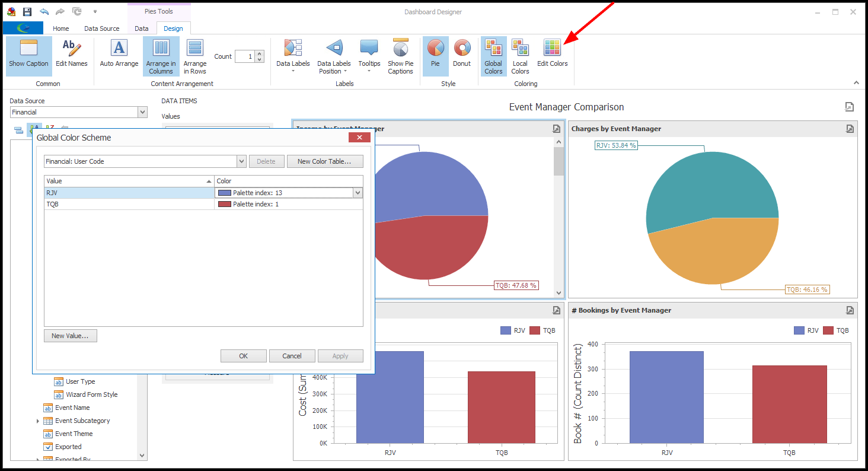The image size is (868, 471).
Task: Open the RJV palette index dropdown arrow
Action: coord(358,193)
